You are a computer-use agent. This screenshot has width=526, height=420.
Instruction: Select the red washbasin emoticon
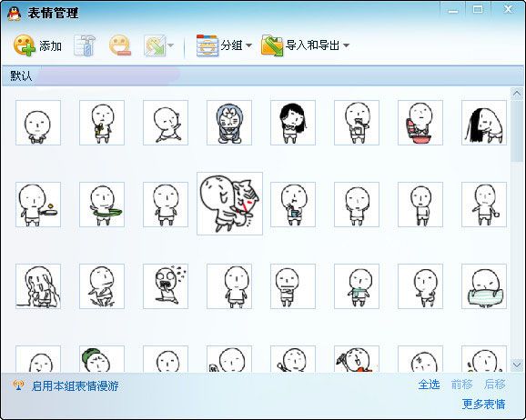tap(420, 123)
